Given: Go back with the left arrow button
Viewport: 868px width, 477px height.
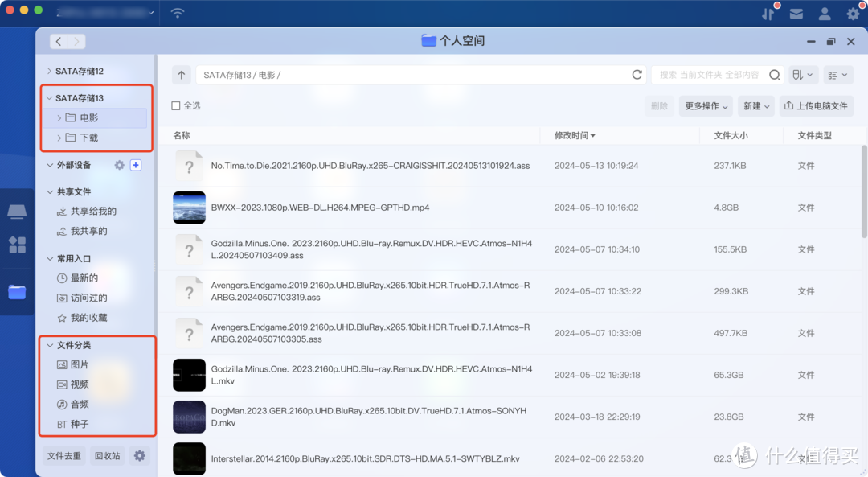Looking at the screenshot, I should tap(59, 42).
